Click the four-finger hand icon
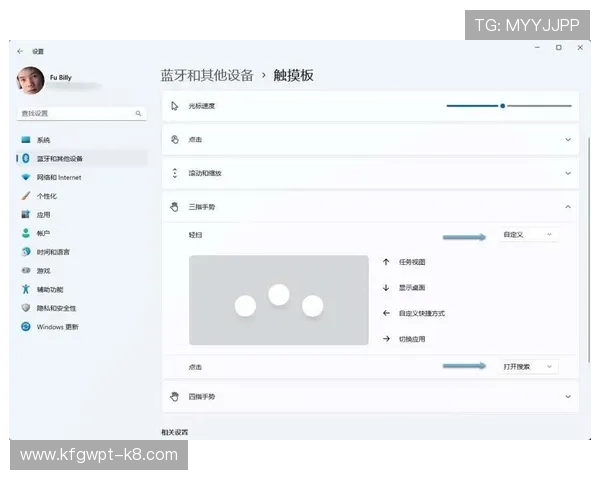 pos(174,397)
